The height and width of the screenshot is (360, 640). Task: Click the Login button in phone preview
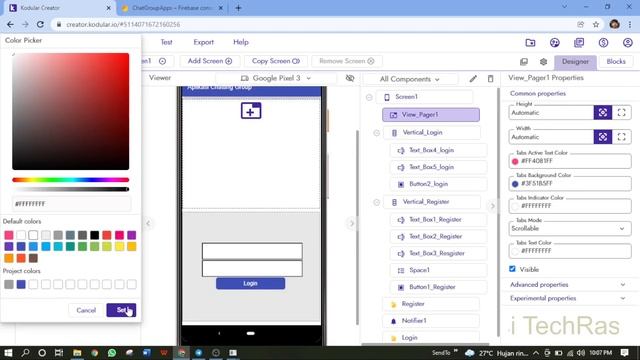(x=250, y=283)
